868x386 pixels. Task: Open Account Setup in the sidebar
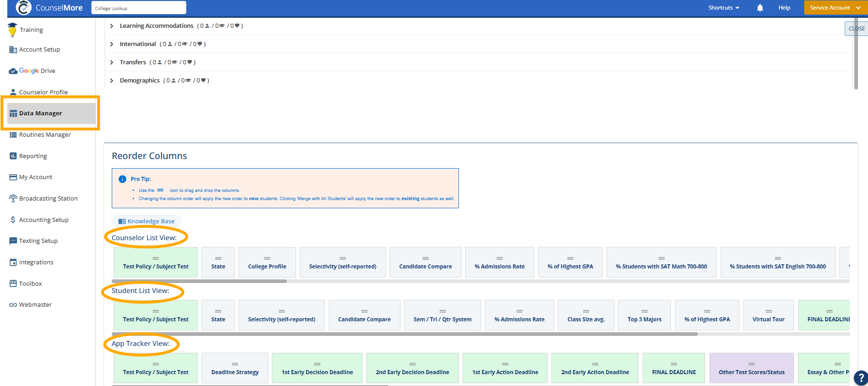point(39,50)
